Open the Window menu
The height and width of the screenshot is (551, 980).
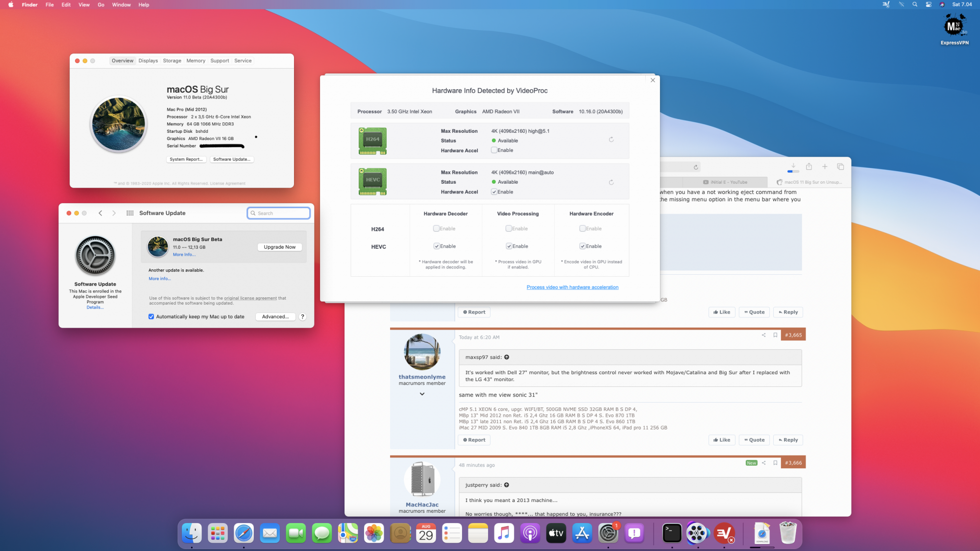click(121, 4)
